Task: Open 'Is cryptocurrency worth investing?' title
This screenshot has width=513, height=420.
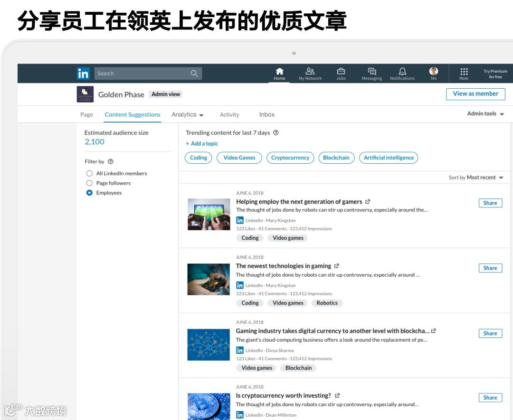Action: pyautogui.click(x=283, y=395)
